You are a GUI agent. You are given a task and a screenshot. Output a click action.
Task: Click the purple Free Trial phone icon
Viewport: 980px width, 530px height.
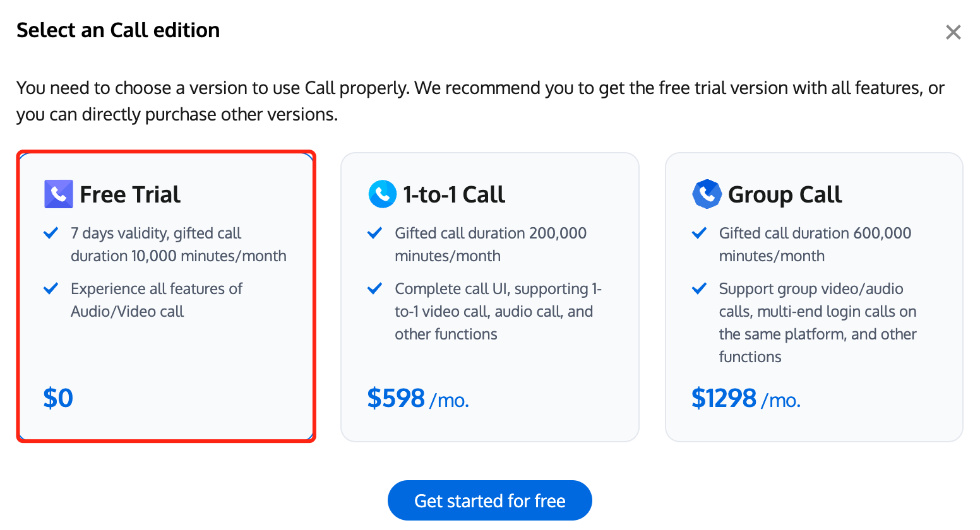pyautogui.click(x=58, y=194)
